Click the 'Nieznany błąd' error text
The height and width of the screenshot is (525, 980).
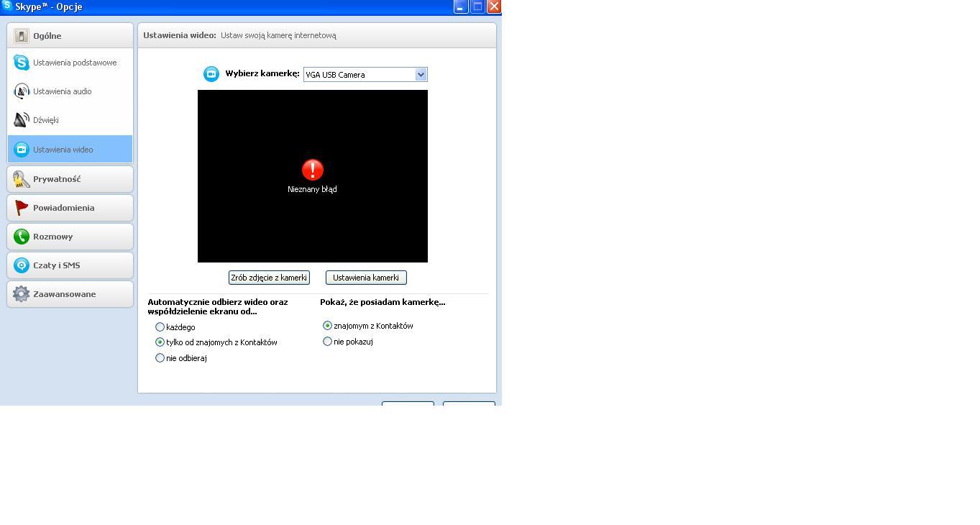coord(312,189)
